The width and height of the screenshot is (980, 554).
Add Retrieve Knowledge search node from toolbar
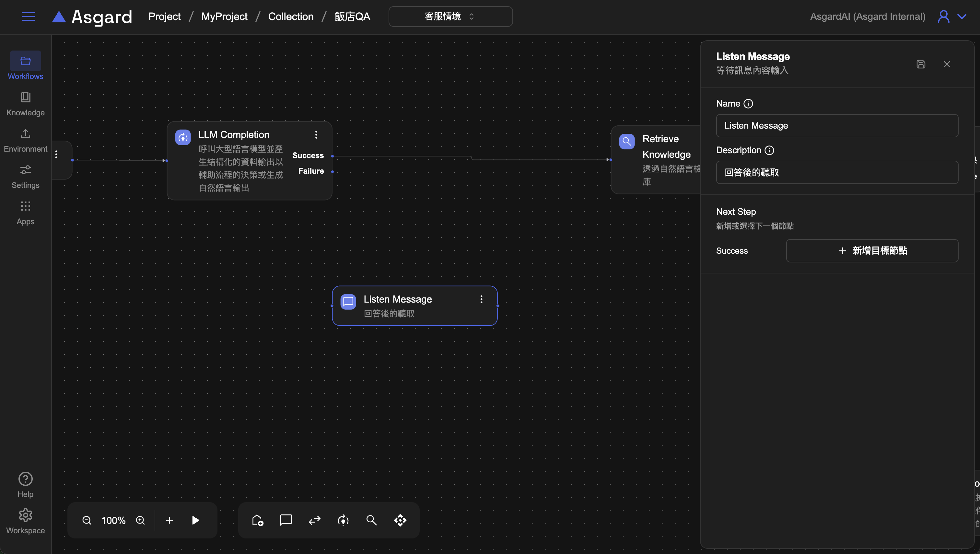tap(371, 520)
